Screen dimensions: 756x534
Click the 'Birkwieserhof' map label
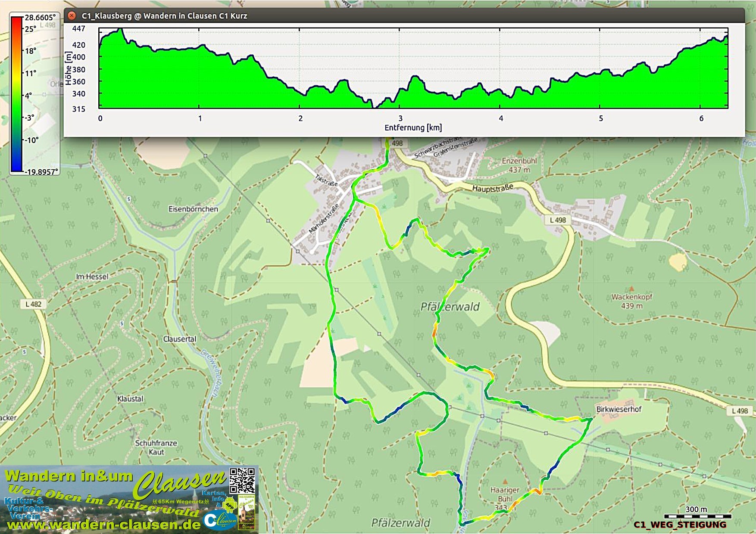(619, 409)
